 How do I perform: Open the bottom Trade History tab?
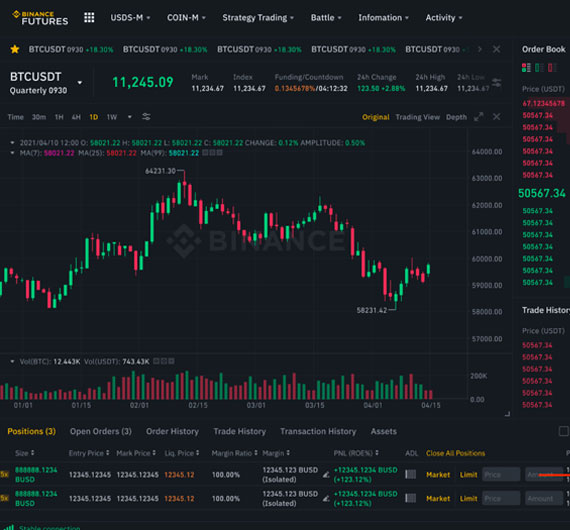point(240,431)
